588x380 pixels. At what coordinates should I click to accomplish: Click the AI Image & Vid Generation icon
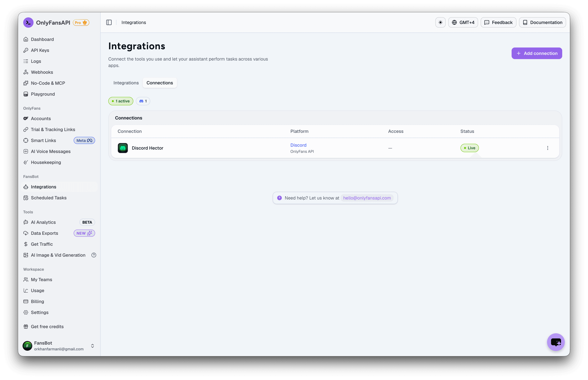pyautogui.click(x=26, y=255)
